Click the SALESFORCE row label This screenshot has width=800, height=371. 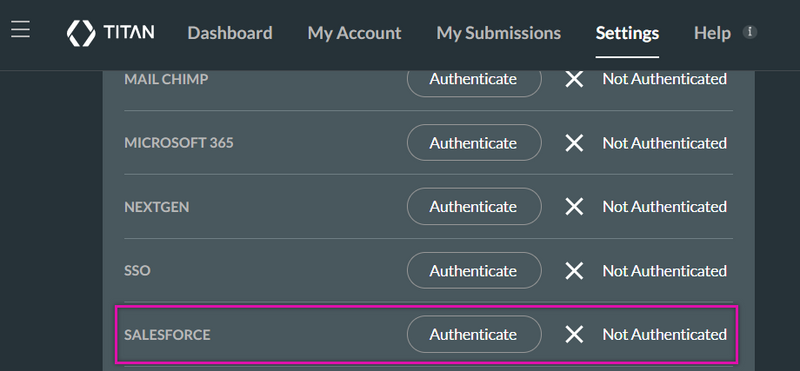click(x=167, y=335)
